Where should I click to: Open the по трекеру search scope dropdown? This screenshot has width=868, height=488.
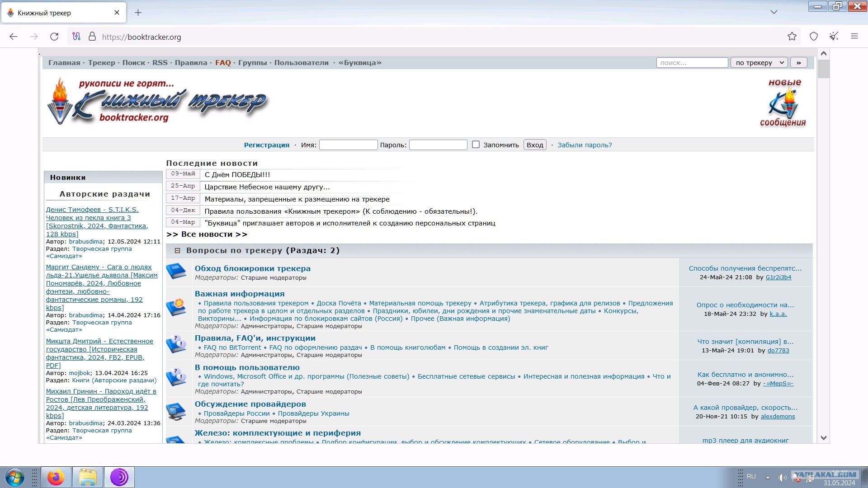point(759,63)
